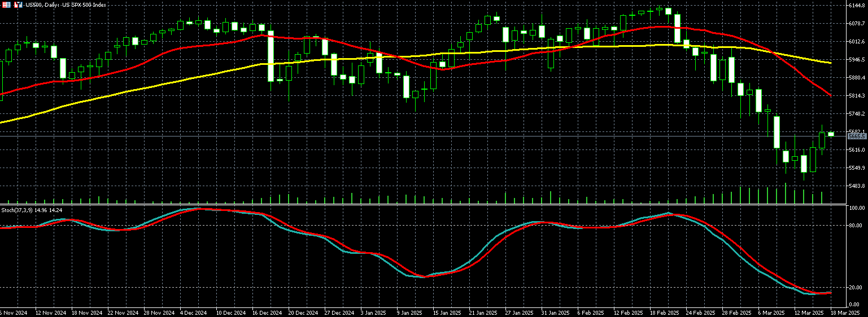Viewport: 868px width, 317px height.
Task: Click price scale label 6012.6
Action: click(857, 41)
